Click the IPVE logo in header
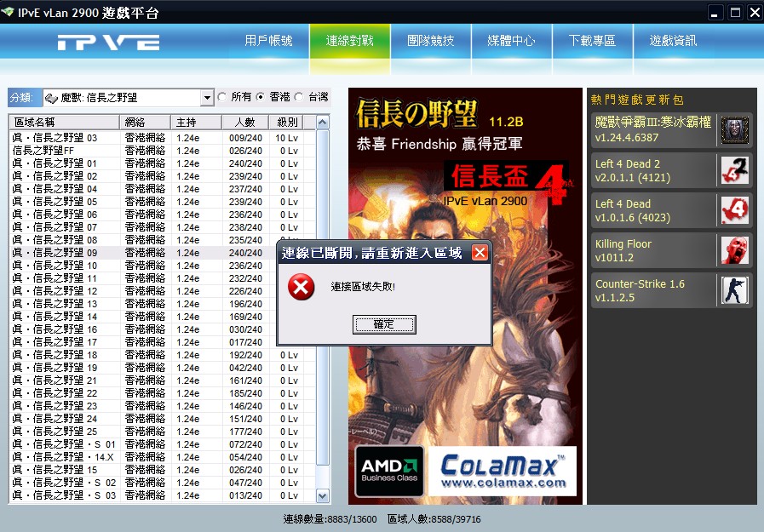 (108, 43)
